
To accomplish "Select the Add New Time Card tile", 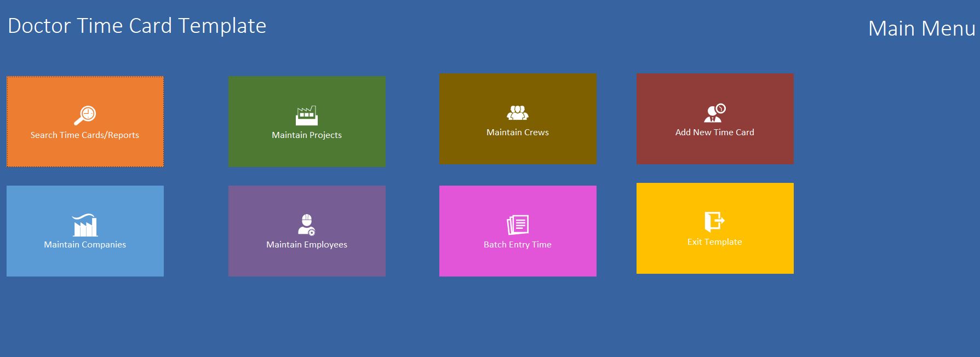I will (715, 119).
